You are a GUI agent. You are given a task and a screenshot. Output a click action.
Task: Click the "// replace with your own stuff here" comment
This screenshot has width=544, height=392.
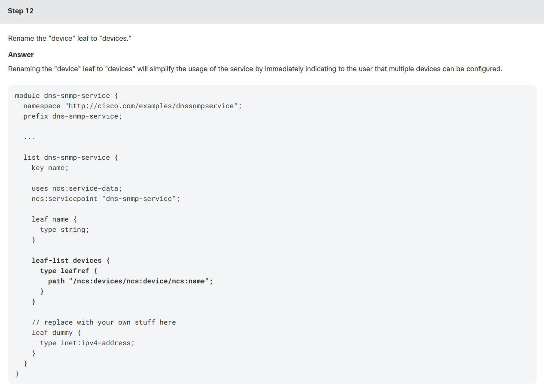click(x=104, y=322)
